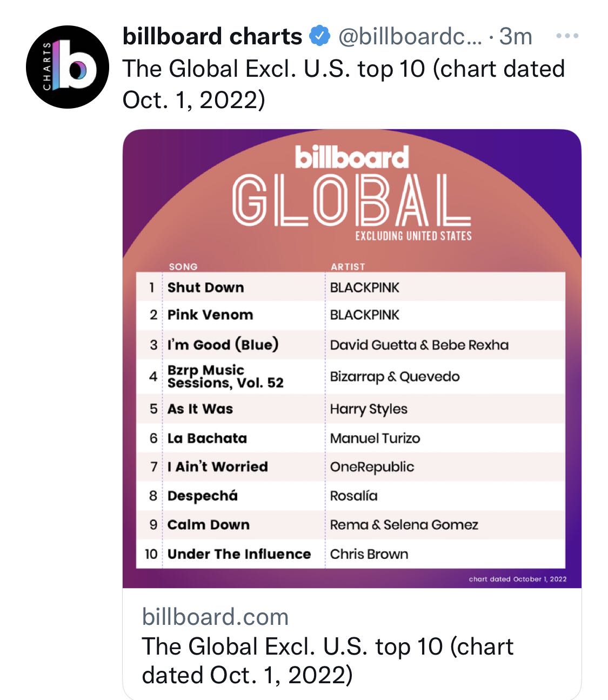Viewport: 608px width, 700px height.
Task: Click the billboard.com domain link
Action: coord(215,617)
